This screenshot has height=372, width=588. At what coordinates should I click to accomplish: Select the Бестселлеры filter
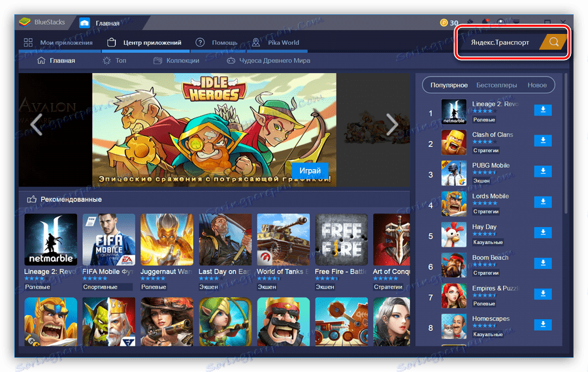[x=497, y=85]
